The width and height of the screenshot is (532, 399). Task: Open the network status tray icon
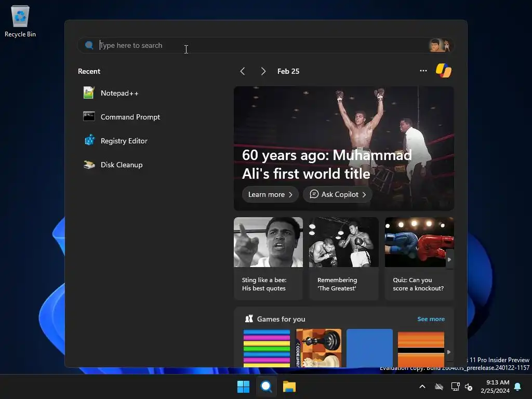tap(455, 387)
